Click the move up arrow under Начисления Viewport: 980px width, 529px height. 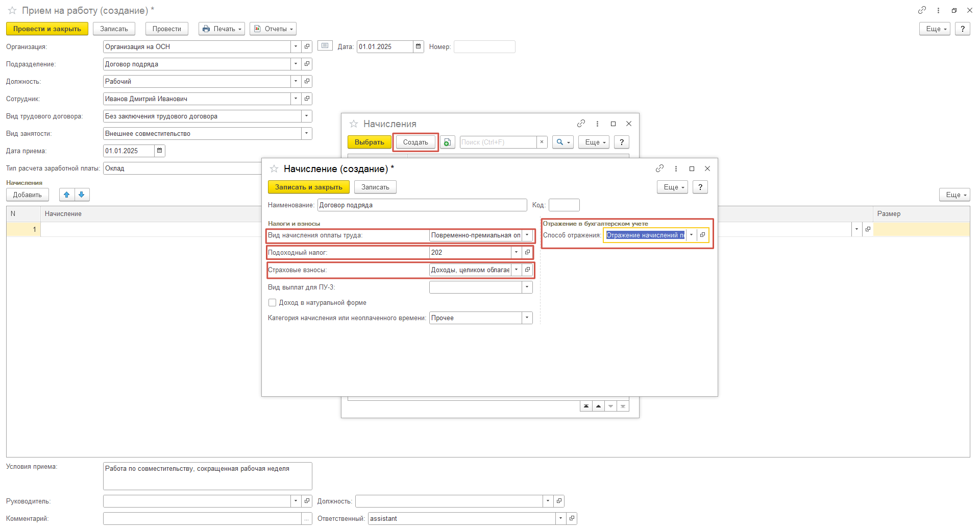click(x=67, y=195)
